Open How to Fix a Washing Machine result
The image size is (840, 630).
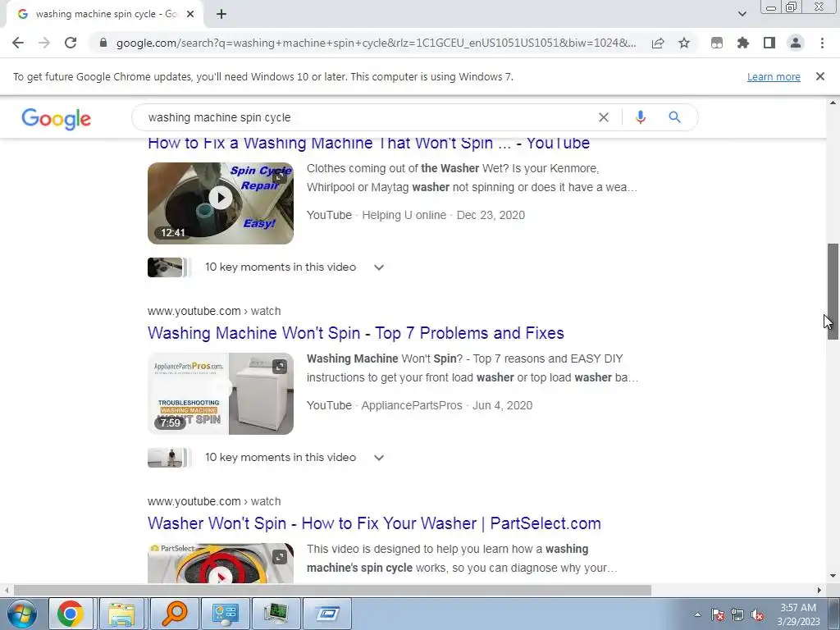click(x=368, y=143)
